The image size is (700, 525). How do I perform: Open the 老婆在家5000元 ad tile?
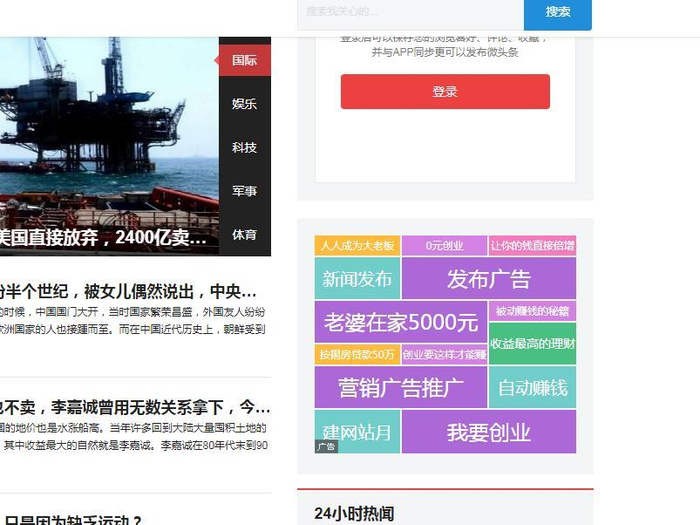point(400,322)
